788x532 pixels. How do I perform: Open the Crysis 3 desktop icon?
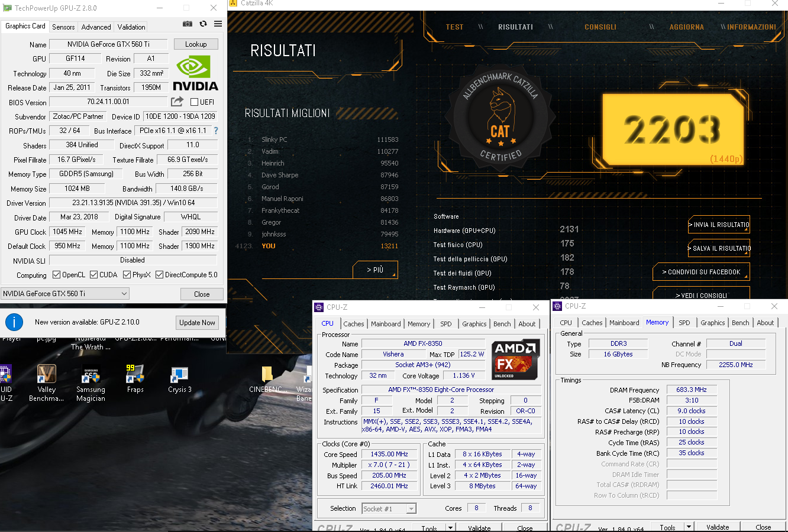point(179,379)
